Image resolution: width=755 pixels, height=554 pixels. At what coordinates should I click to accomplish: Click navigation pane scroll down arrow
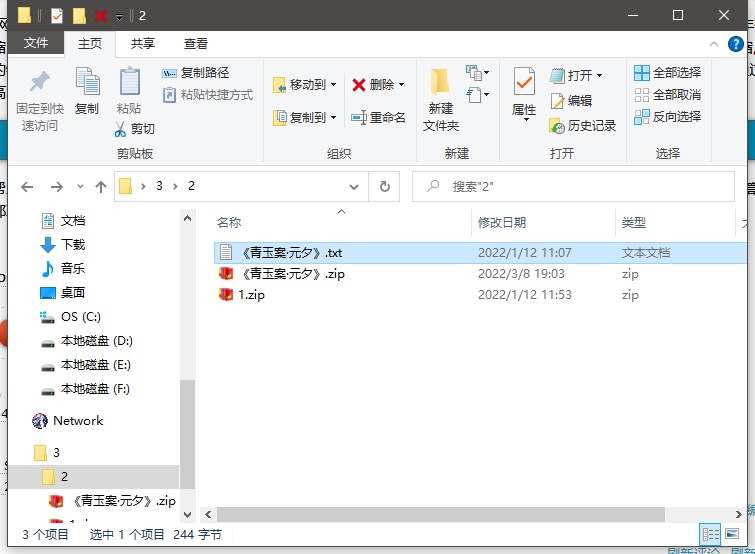[187, 515]
